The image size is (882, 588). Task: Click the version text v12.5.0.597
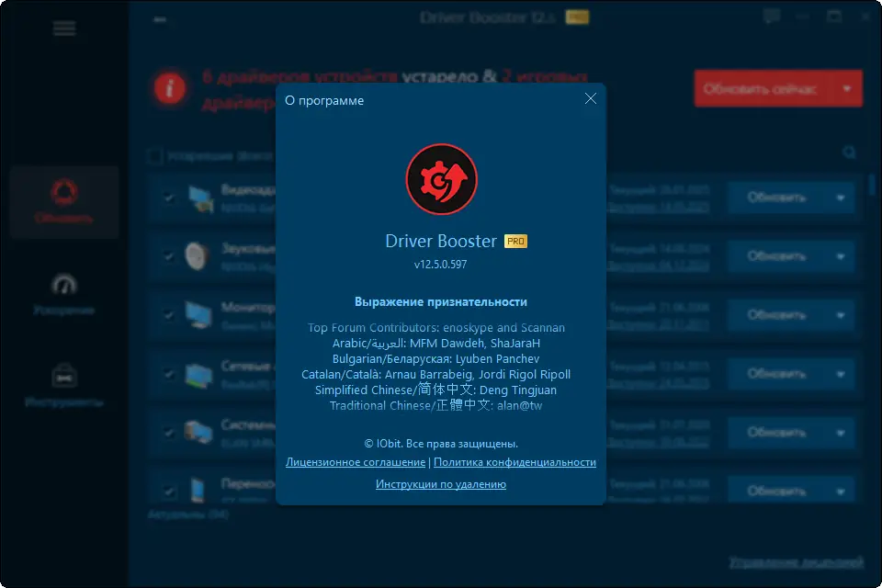tap(440, 265)
